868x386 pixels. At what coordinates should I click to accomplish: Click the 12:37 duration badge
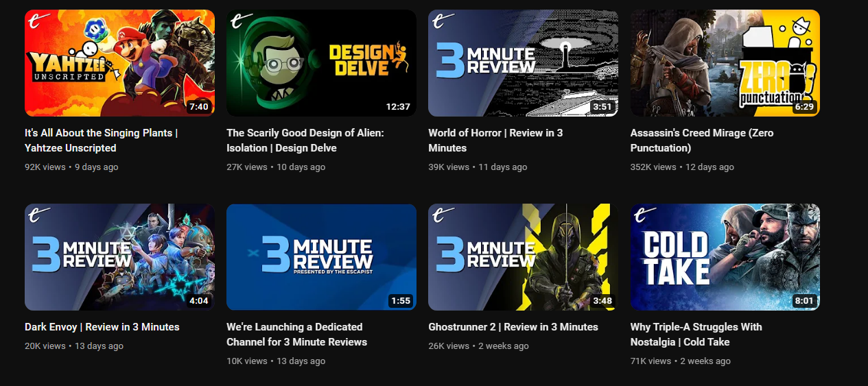[x=398, y=107]
